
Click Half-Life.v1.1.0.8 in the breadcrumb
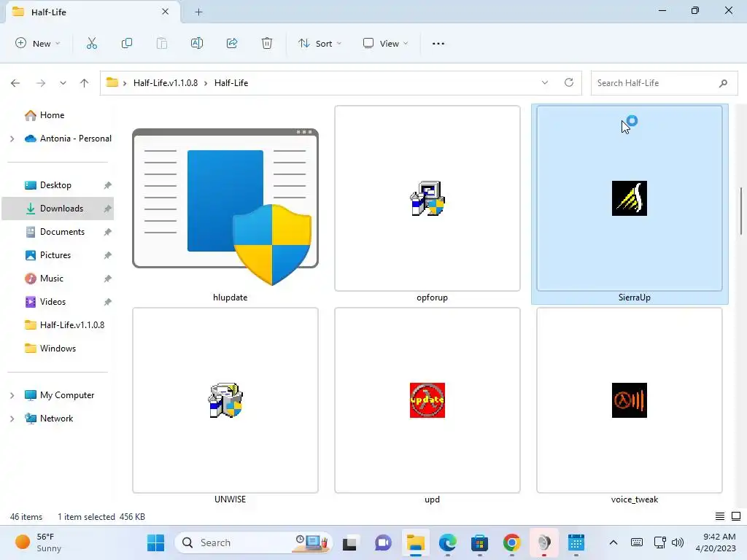(x=166, y=83)
